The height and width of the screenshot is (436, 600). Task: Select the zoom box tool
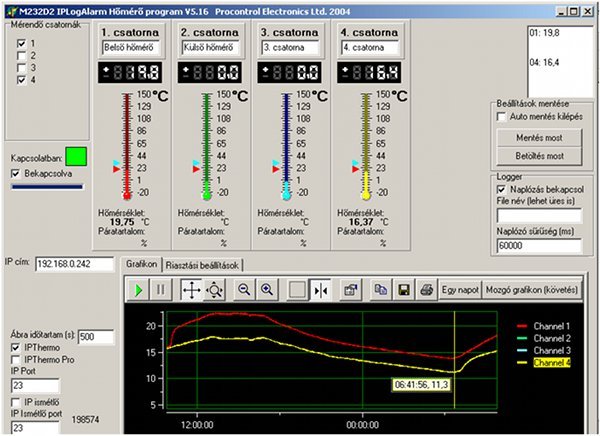[x=297, y=290]
